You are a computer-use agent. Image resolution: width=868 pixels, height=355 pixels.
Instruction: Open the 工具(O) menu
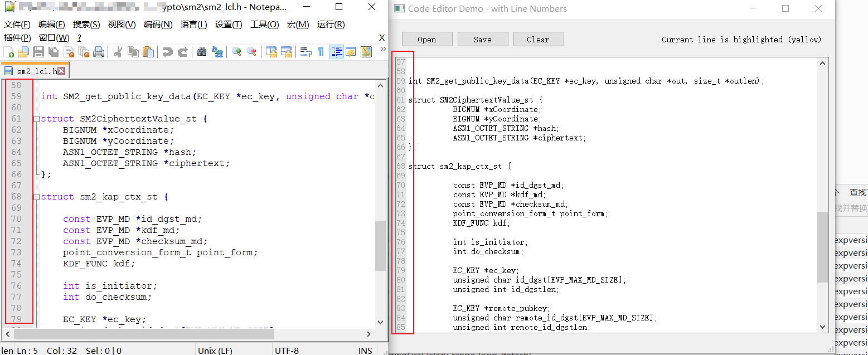(265, 25)
